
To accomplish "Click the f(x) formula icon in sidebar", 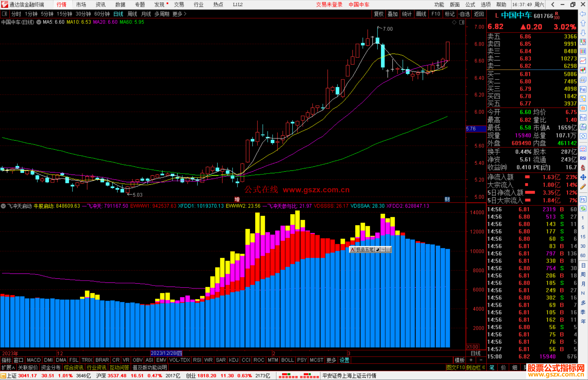I will (x=583, y=127).
